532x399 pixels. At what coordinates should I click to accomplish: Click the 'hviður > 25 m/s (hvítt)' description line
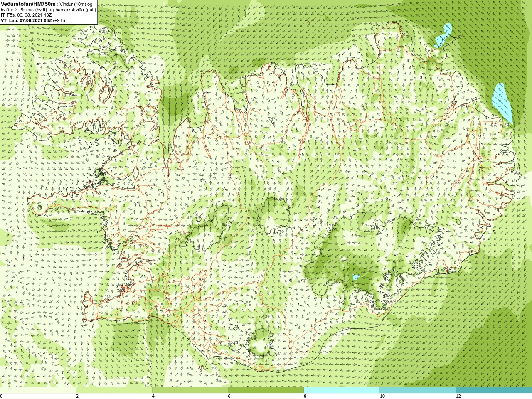click(48, 9)
